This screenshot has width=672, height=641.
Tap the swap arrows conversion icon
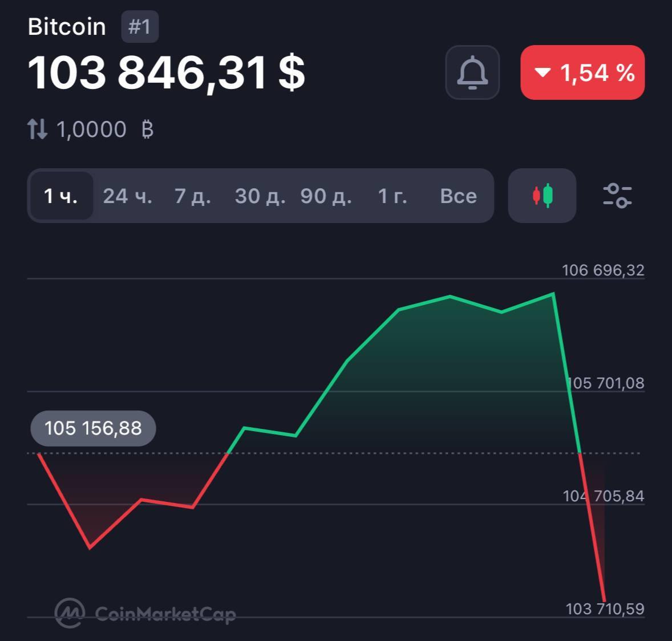38,129
